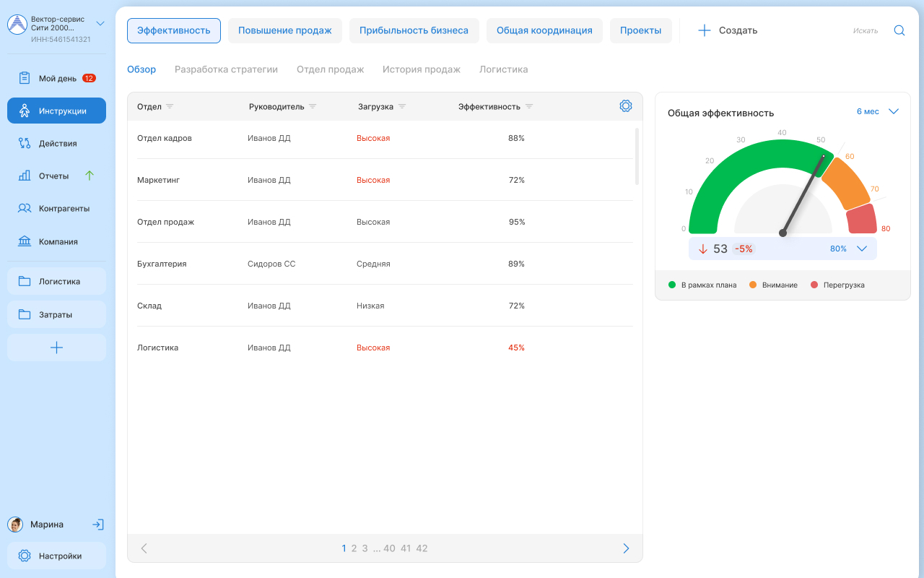The height and width of the screenshot is (578, 924).
Task: Add a new sidebar folder with plus
Action: click(x=56, y=348)
